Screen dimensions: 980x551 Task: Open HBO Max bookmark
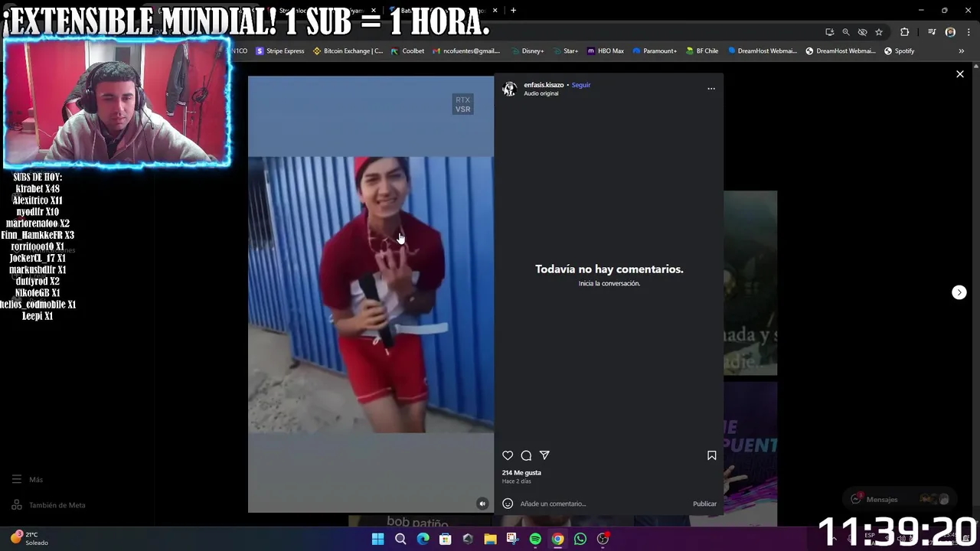click(x=606, y=51)
